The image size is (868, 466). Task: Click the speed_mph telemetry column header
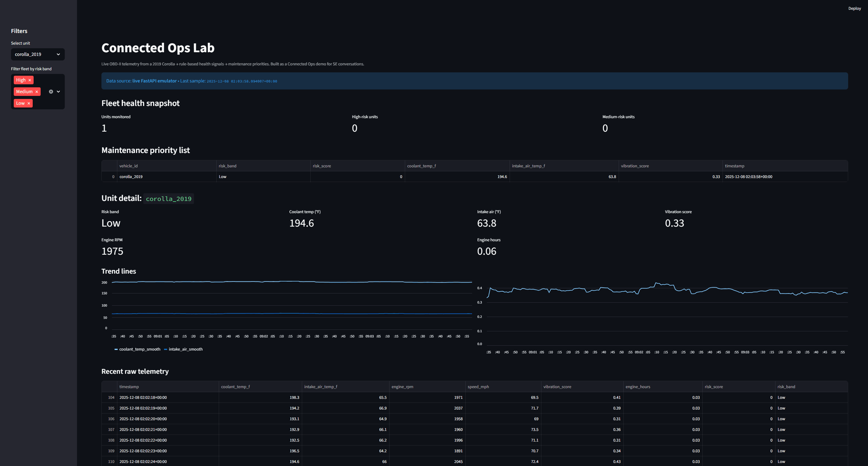(478, 387)
